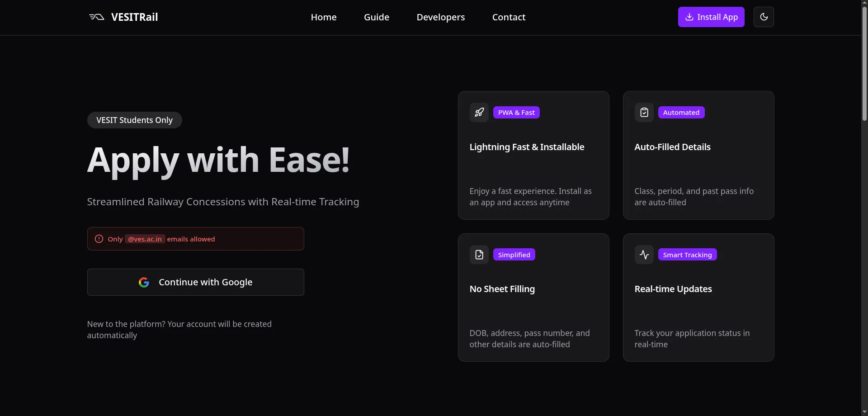Click the Contact link in the navigation
868x416 pixels.
509,17
